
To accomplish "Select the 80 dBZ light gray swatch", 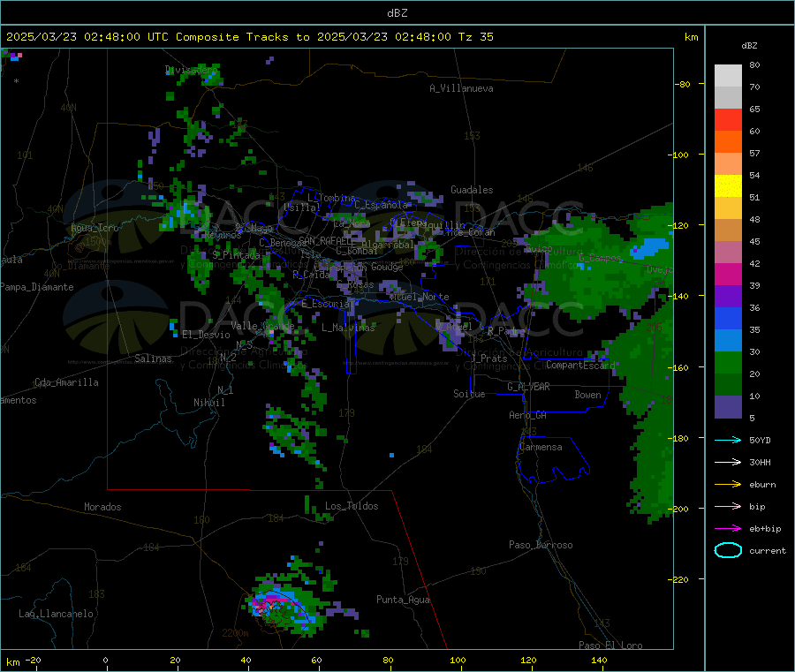I will pos(728,76).
